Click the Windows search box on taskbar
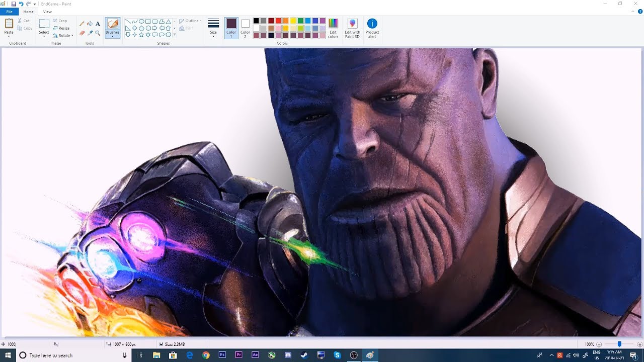The image size is (644, 362). tap(74, 355)
